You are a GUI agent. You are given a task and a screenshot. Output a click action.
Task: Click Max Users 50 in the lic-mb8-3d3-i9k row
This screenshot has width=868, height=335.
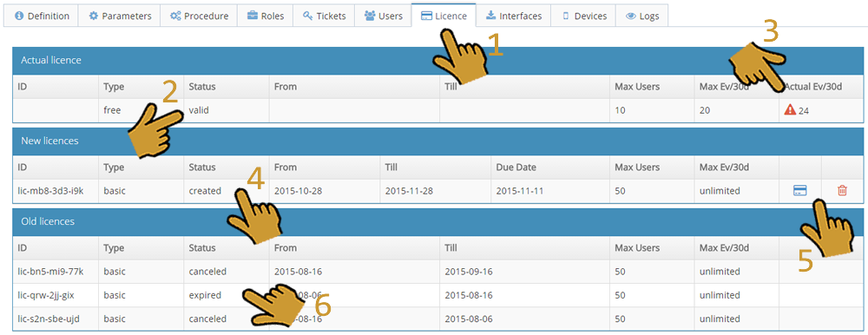tap(621, 190)
